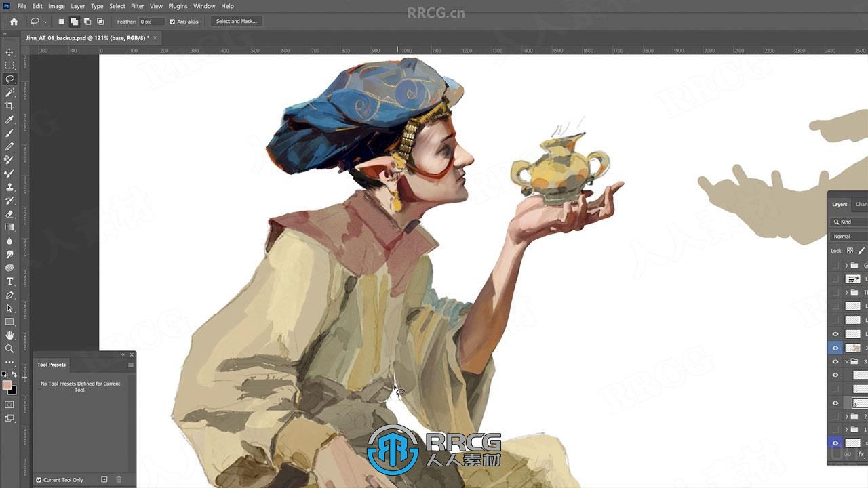Hide the selected layer with character thumbnail
The image size is (868, 488).
(x=835, y=348)
